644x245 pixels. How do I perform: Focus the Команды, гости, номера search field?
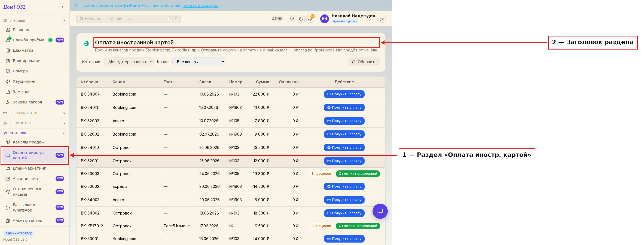point(129,19)
